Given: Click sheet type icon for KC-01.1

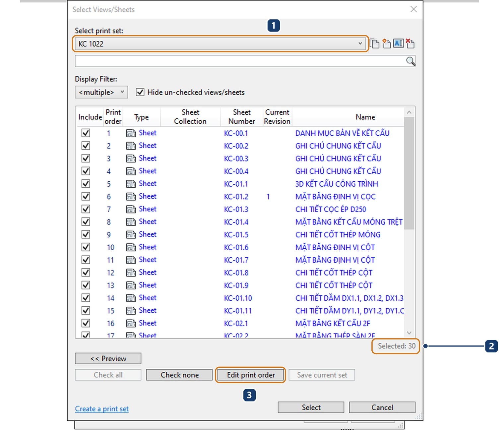Looking at the screenshot, I should point(131,184).
